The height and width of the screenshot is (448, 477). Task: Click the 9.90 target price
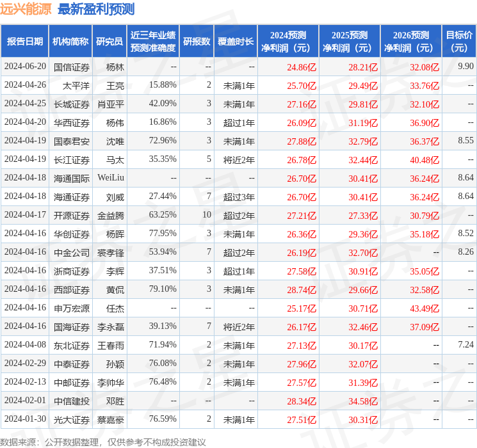(x=465, y=67)
